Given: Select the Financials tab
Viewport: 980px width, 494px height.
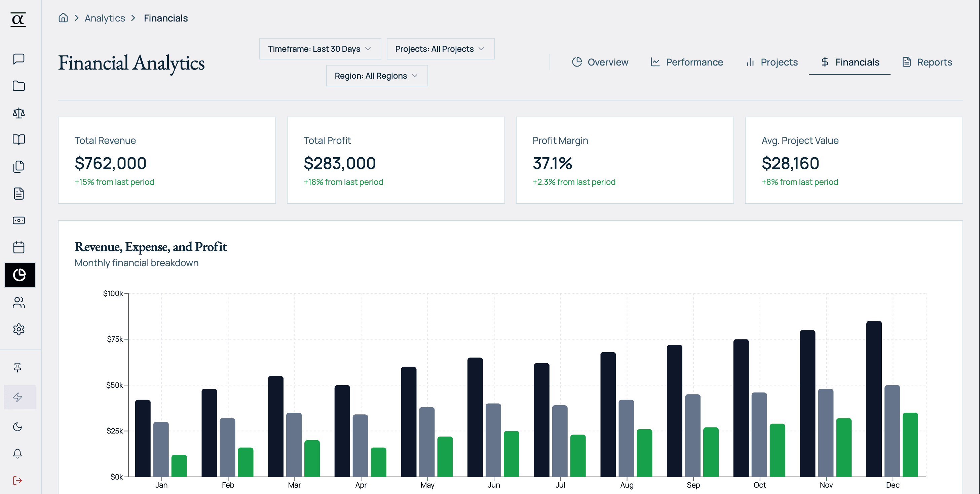Looking at the screenshot, I should (x=850, y=62).
